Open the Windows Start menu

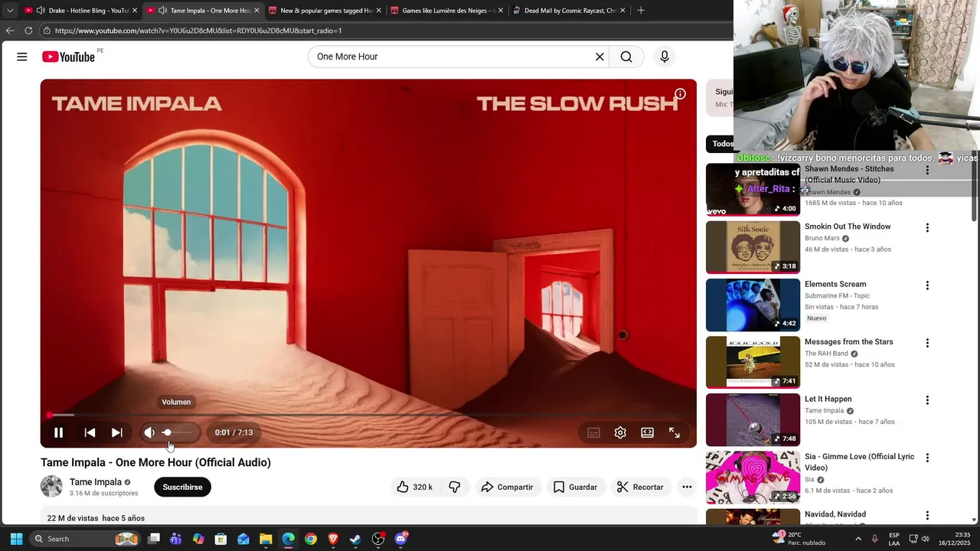[16, 539]
